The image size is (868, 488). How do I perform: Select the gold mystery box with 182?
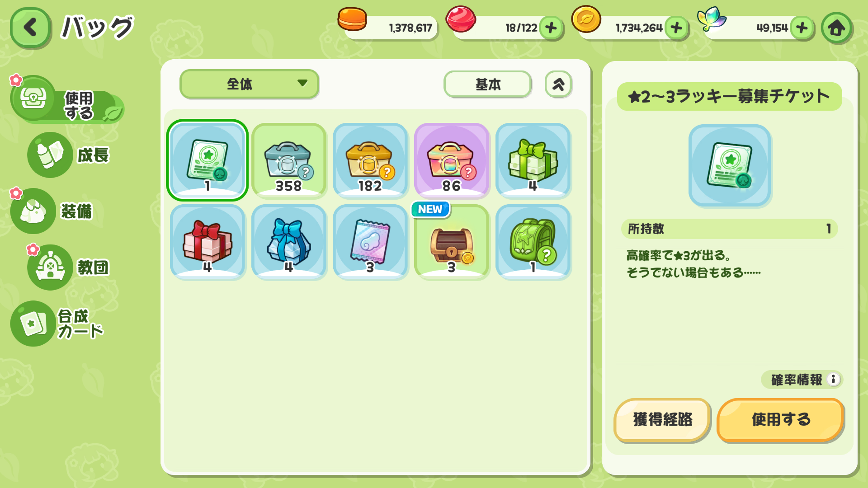pyautogui.click(x=370, y=160)
